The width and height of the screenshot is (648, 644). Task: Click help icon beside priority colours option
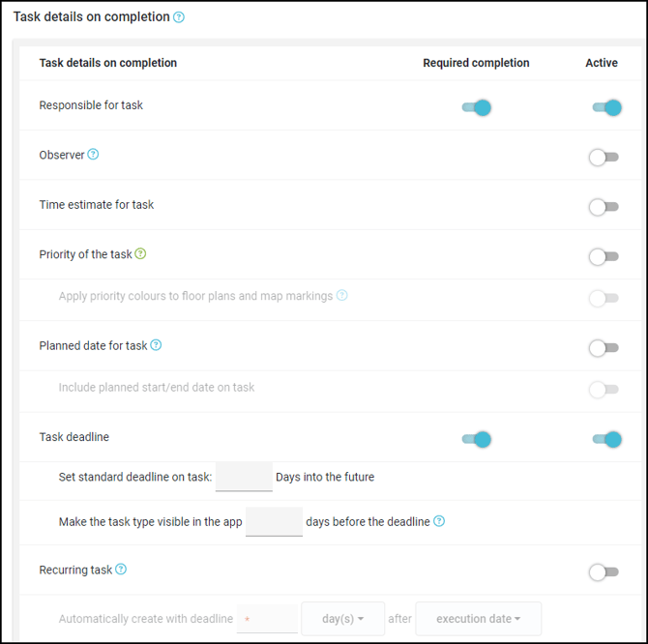click(x=341, y=296)
